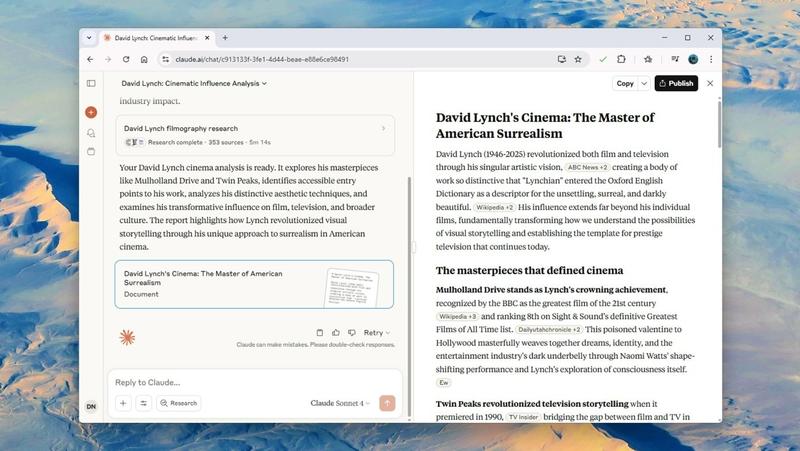Open the install app icon in address bar
This screenshot has width=800, height=451.
(562, 59)
